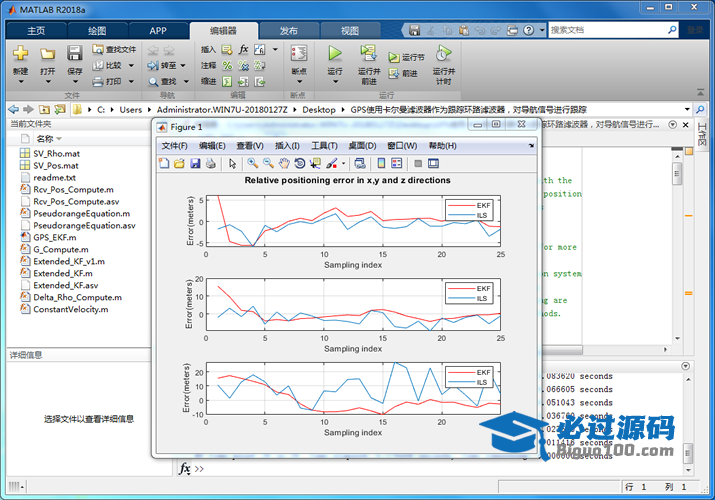715x500 pixels.
Task: Open Figure 1 View (查看) menu
Action: pos(250,146)
